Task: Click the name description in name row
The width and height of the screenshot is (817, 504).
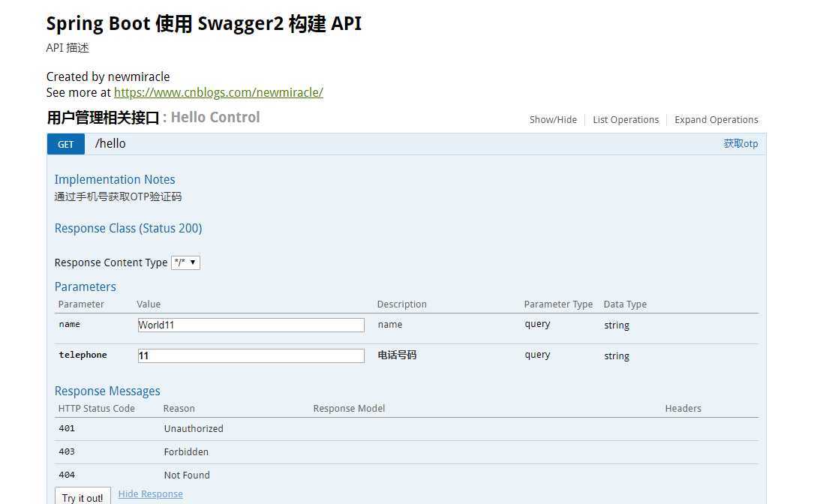Action: pyautogui.click(x=389, y=324)
